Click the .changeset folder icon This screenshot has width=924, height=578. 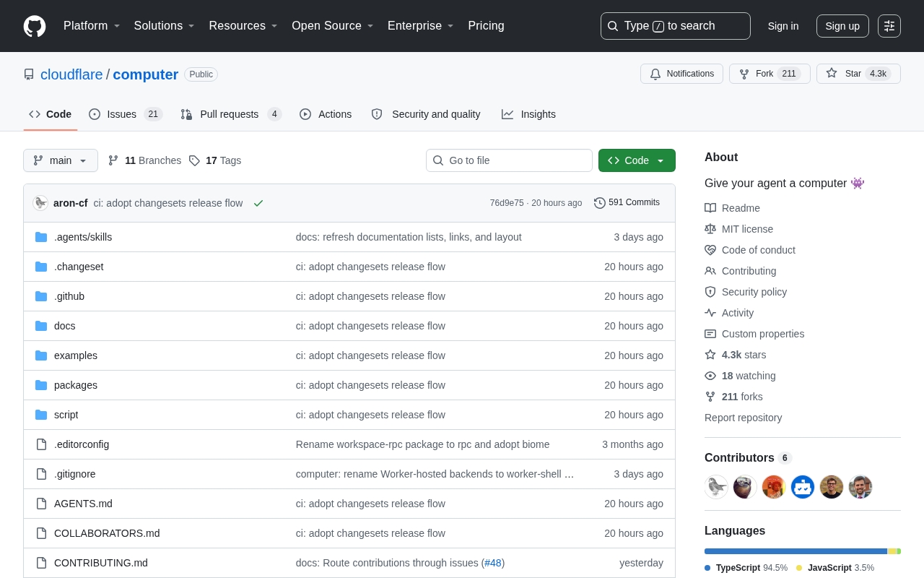41,267
